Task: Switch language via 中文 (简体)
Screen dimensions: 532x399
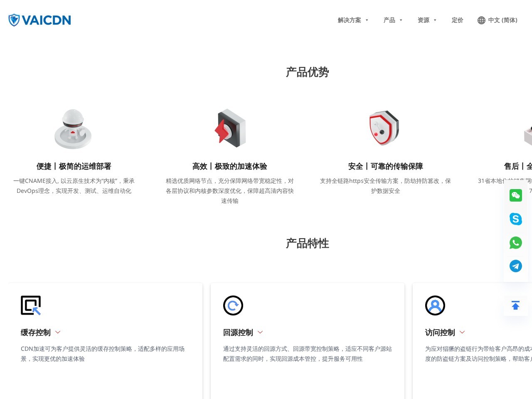Action: (x=502, y=20)
